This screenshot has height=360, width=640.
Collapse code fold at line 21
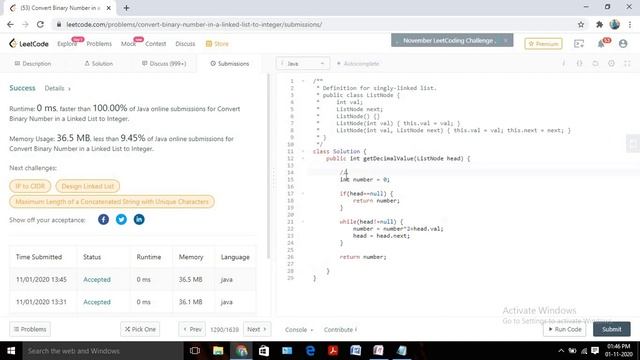(303, 222)
